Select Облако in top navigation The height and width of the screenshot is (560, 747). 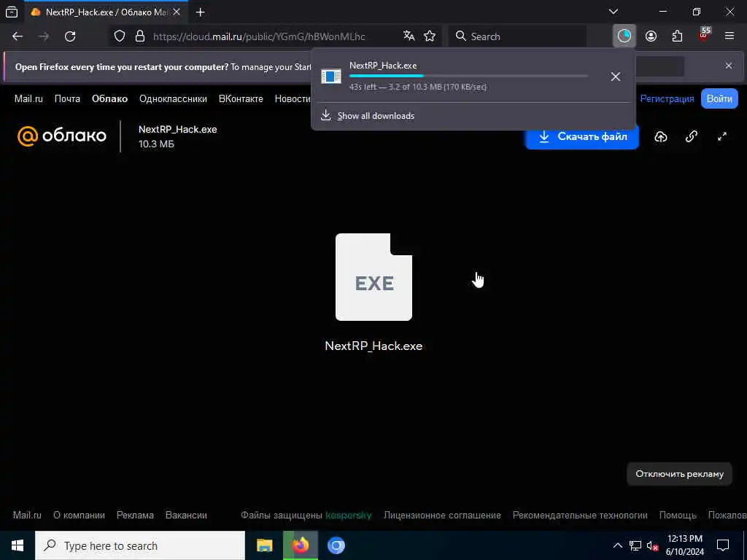tap(109, 98)
